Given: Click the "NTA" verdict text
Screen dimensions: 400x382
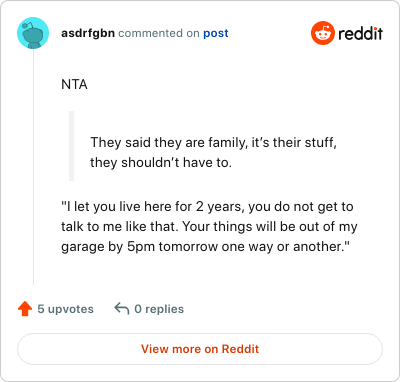Looking at the screenshot, I should [x=74, y=85].
